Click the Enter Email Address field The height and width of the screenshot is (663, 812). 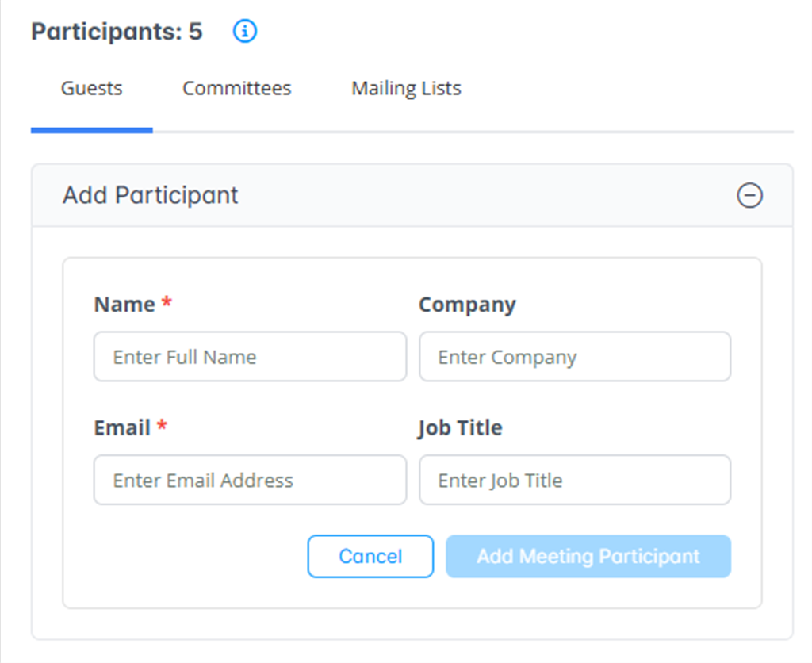[x=250, y=480]
